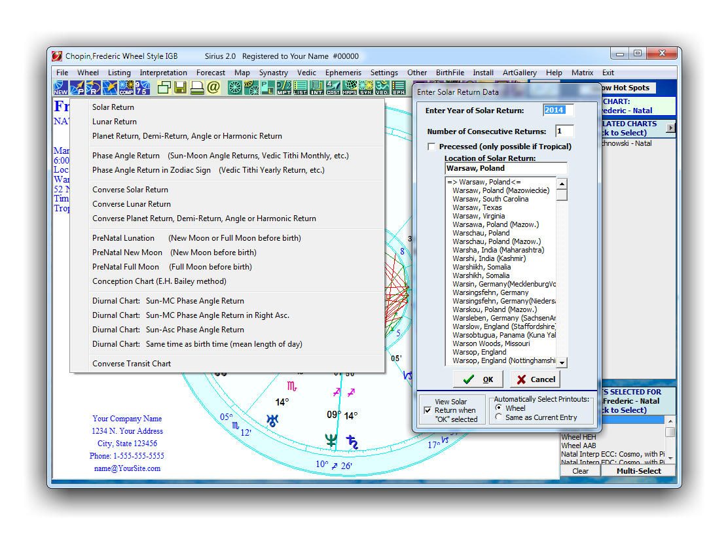Click the Number of Consecutive Returns field
The image size is (728, 560).
click(x=564, y=131)
